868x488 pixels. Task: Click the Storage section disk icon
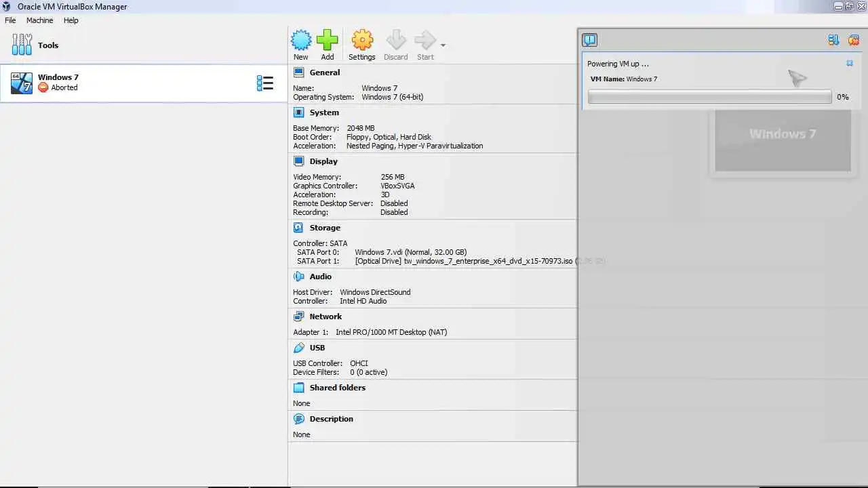[x=299, y=228]
